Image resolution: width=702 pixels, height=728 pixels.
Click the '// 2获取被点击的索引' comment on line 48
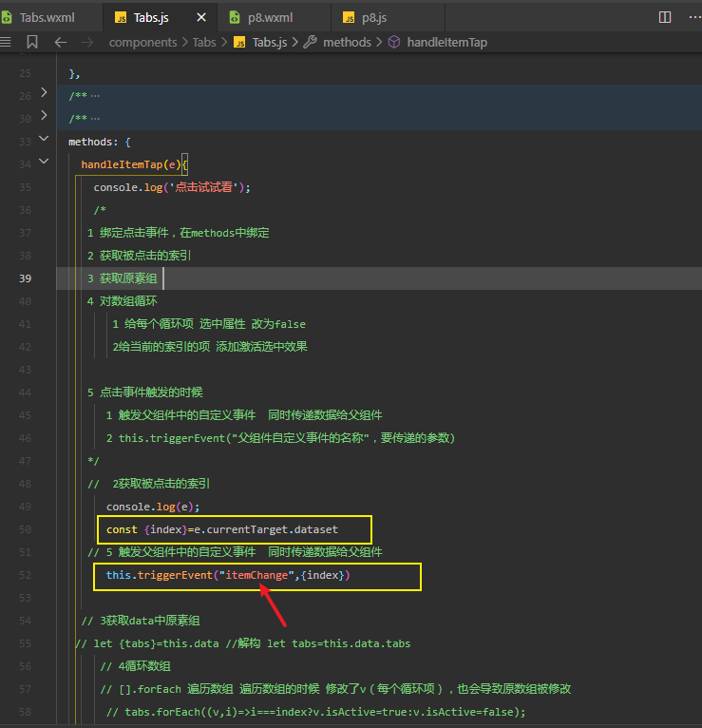(148, 484)
